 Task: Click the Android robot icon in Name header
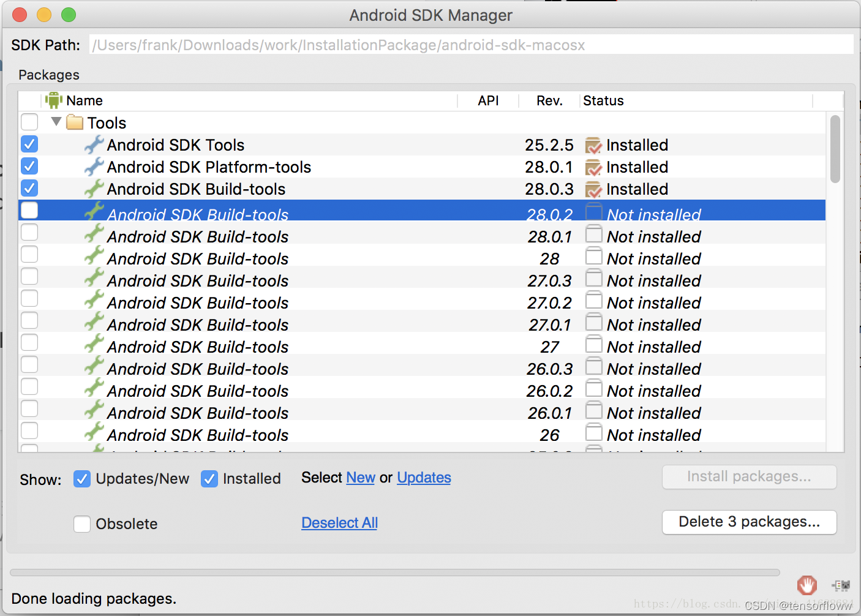[54, 100]
